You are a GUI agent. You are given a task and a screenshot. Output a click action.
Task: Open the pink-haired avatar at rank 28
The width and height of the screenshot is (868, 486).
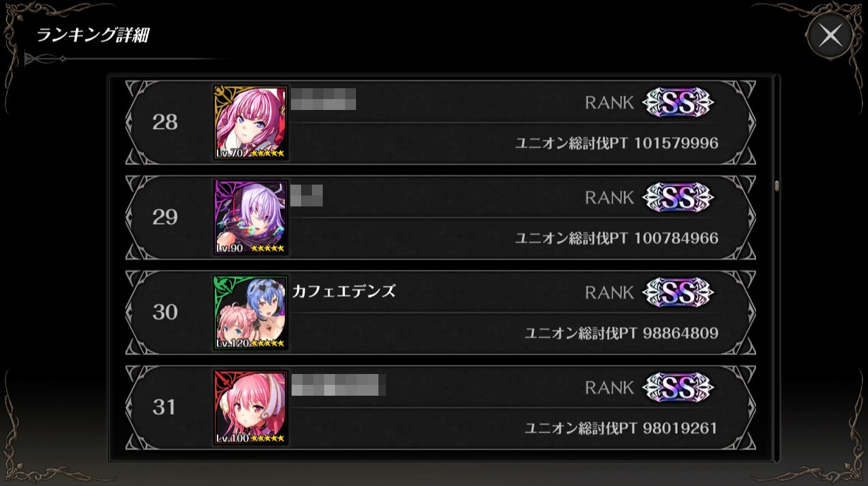point(251,123)
